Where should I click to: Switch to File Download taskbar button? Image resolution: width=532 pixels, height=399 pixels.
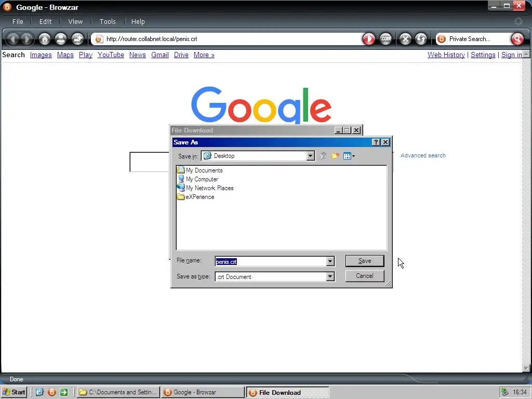pos(287,392)
